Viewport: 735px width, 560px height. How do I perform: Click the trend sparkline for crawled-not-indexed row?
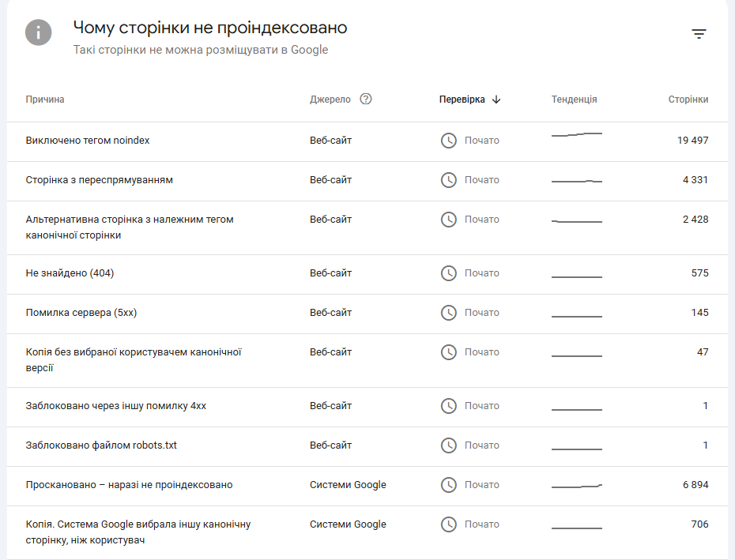[x=576, y=486]
